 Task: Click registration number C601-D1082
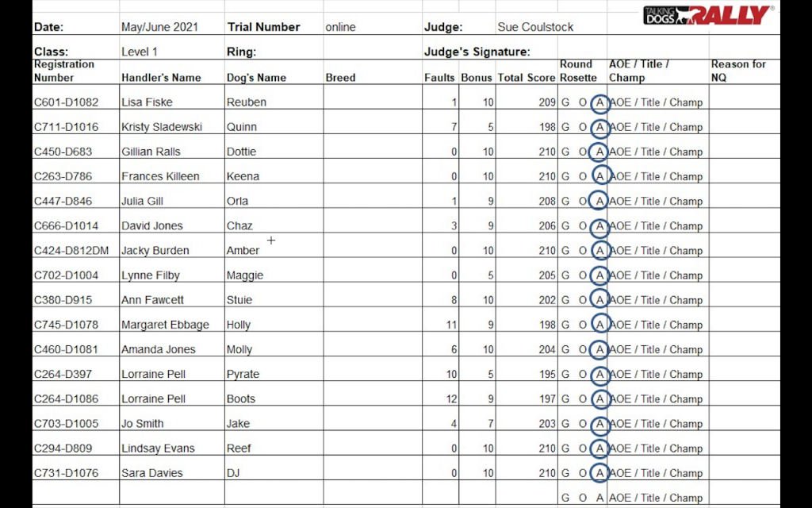tap(67, 102)
